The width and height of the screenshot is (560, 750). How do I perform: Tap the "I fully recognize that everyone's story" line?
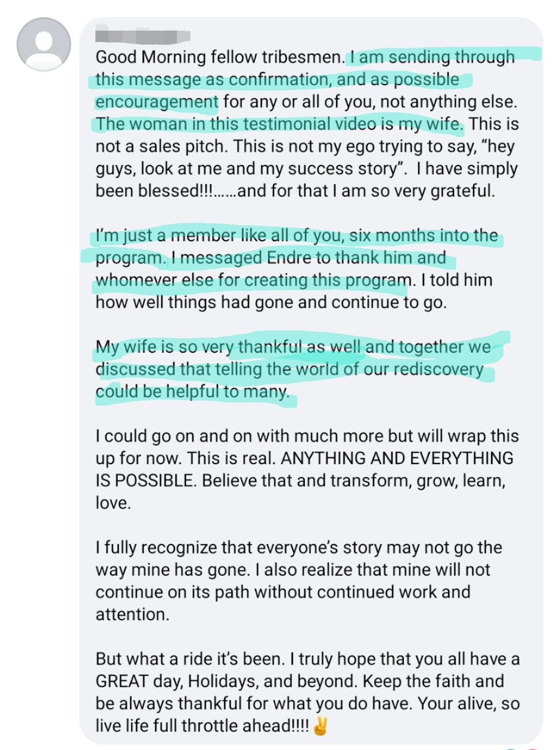(259, 548)
